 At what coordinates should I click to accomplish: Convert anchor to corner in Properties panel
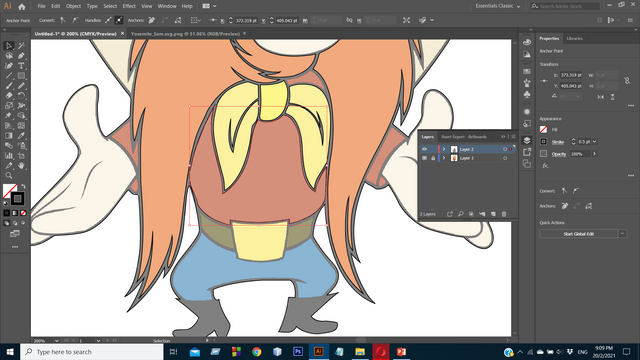(564, 191)
